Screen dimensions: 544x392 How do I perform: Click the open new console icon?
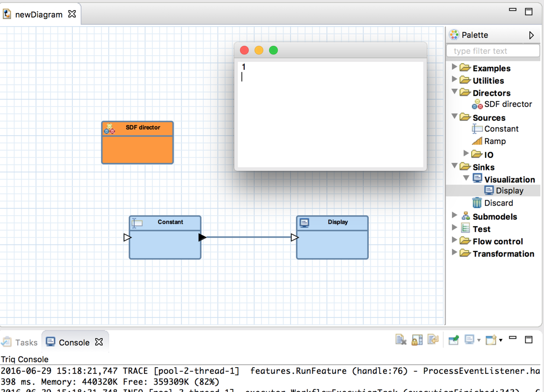coord(491,340)
